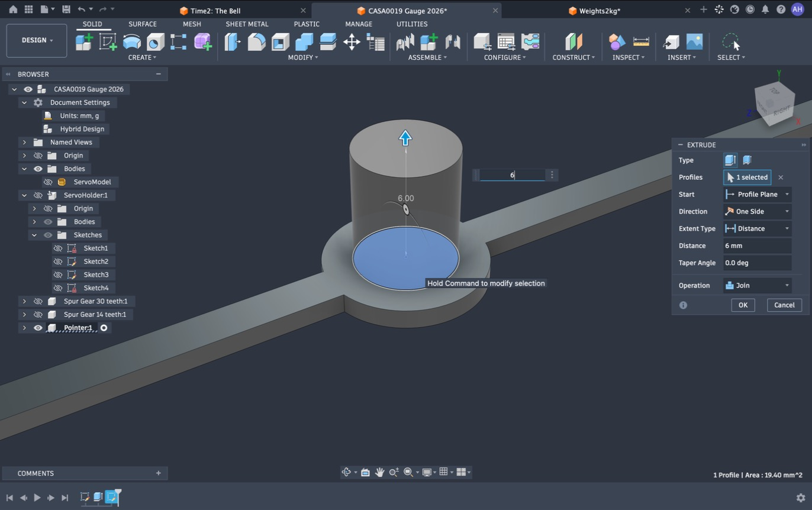The height and width of the screenshot is (510, 812).
Task: Collapse the Sketches folder under ServoHolder
Action: point(34,235)
